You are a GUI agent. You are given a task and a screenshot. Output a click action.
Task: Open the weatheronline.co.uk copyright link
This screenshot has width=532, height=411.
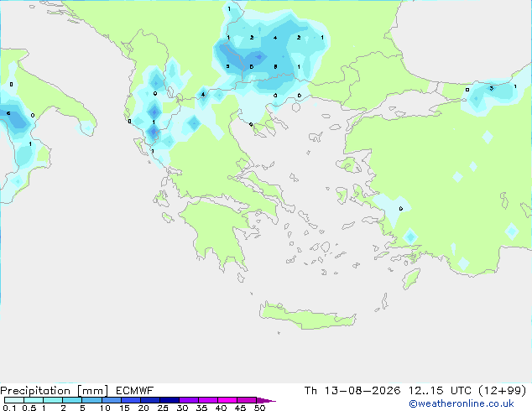(x=461, y=403)
